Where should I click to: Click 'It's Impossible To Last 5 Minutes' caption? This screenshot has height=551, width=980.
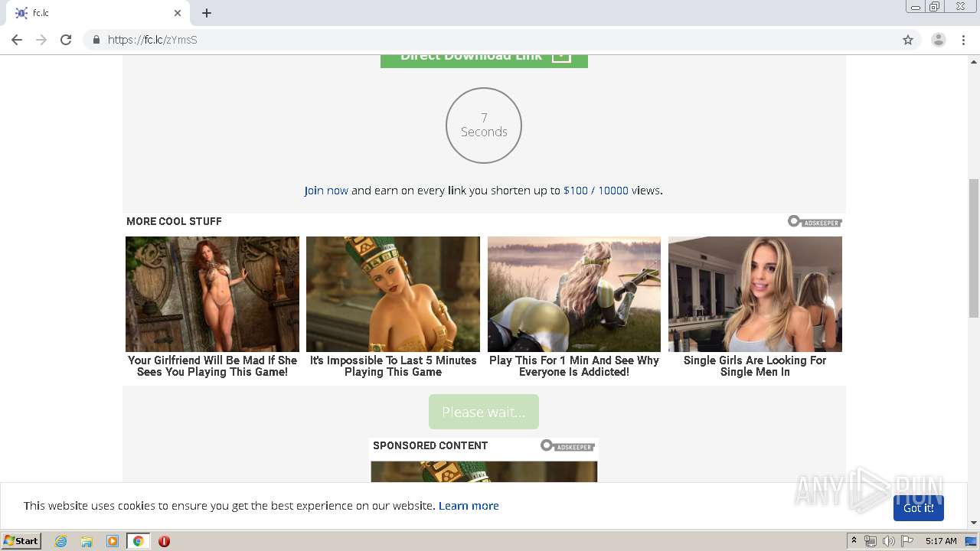pos(393,366)
